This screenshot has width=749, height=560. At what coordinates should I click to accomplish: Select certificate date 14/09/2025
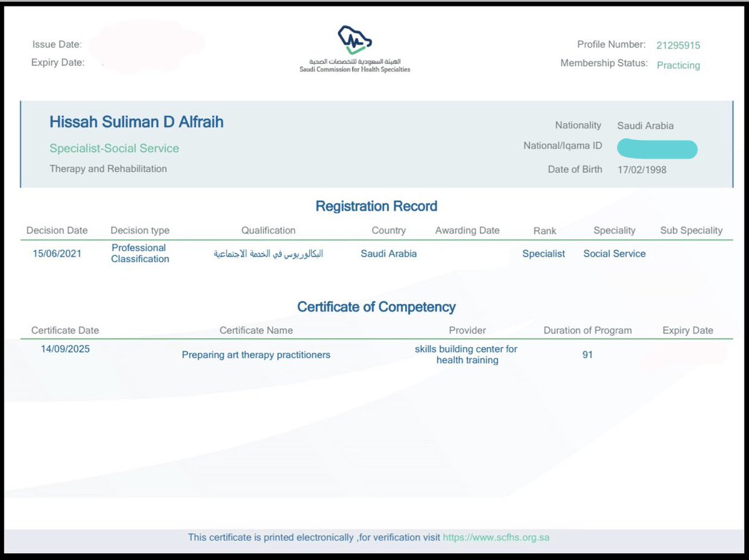(66, 349)
